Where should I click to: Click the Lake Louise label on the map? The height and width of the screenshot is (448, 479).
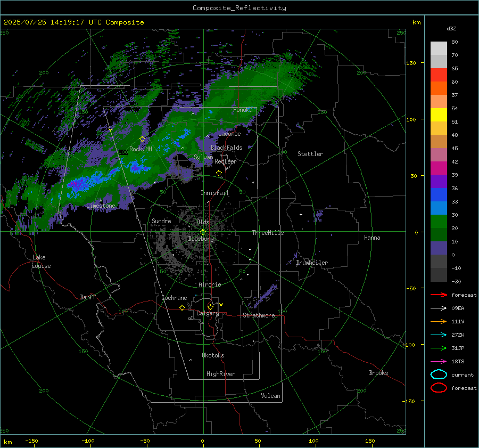point(41,262)
